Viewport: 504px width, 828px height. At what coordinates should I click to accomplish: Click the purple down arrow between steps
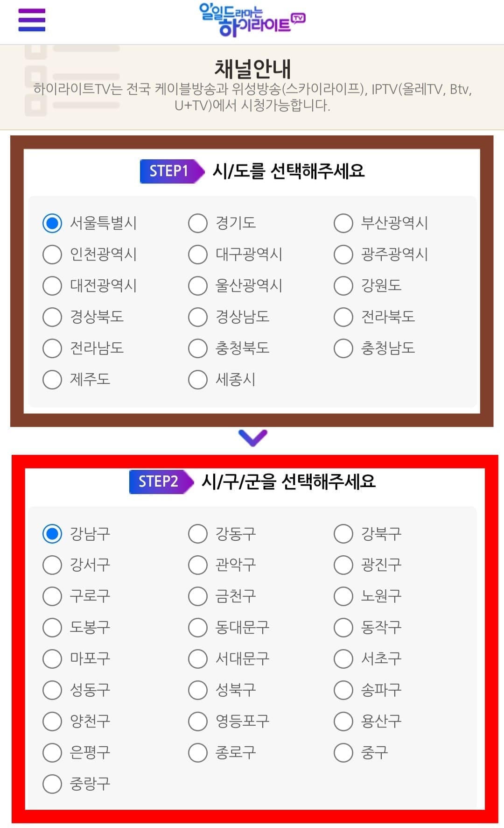[x=252, y=438]
